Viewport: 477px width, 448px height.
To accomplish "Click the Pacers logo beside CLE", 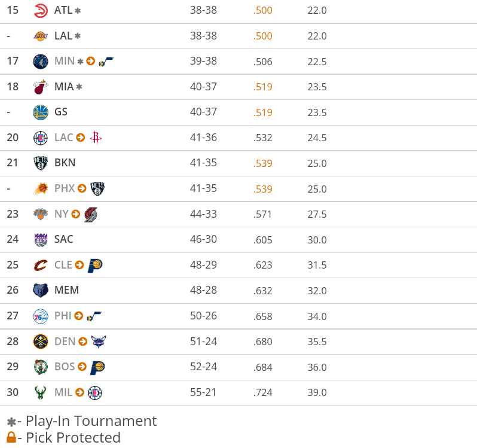I will (x=95, y=265).
